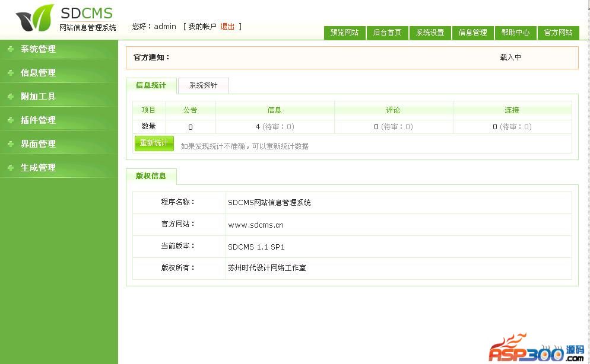Click the plus icon beside 界面管理

coord(11,144)
